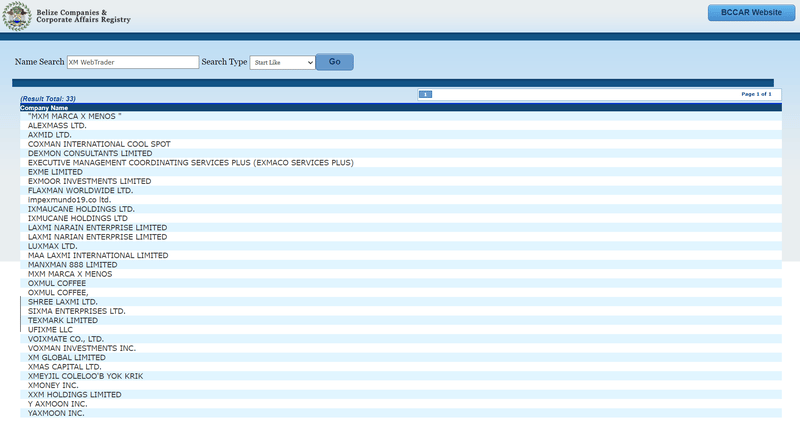Viewport: 800px width, 426px height.
Task: Select AXMID LTD. row
Action: (x=401, y=135)
